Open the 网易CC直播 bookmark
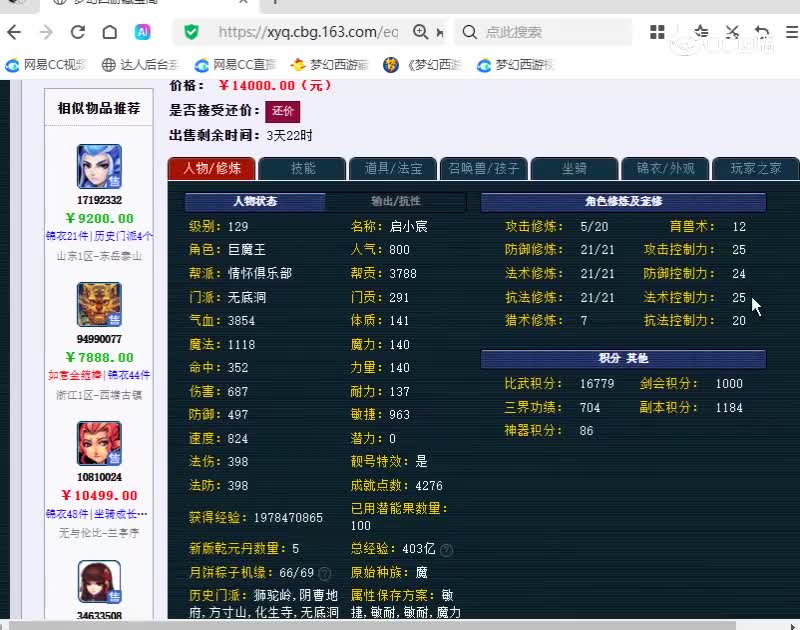Screen dimensions: 800x630 pyautogui.click(x=235, y=65)
